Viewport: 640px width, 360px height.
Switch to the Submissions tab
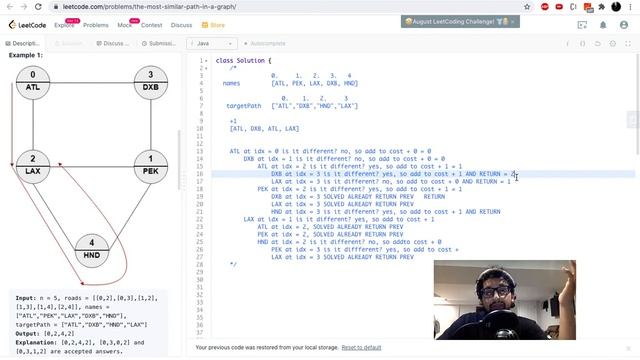pyautogui.click(x=159, y=43)
